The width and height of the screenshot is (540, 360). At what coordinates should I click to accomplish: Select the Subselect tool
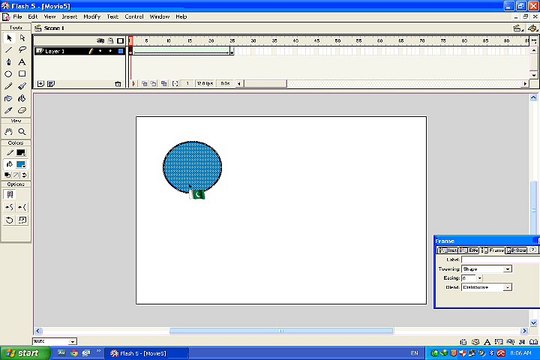pos(22,38)
